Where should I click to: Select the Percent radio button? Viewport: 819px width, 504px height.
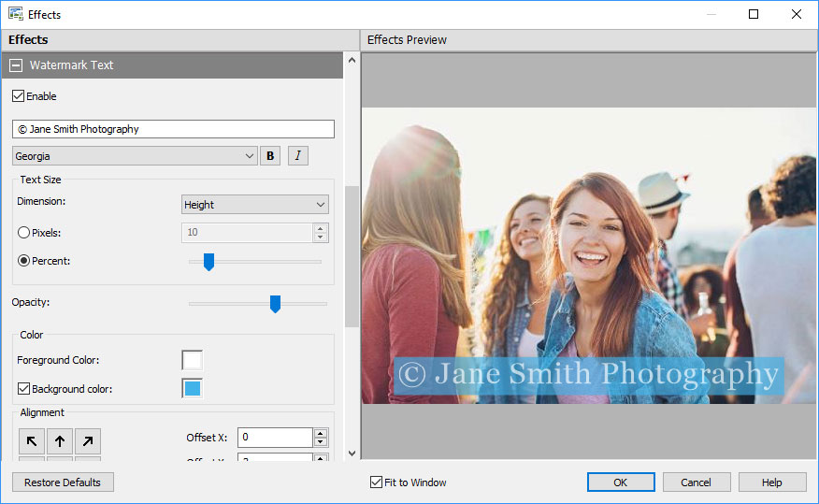tap(23, 261)
